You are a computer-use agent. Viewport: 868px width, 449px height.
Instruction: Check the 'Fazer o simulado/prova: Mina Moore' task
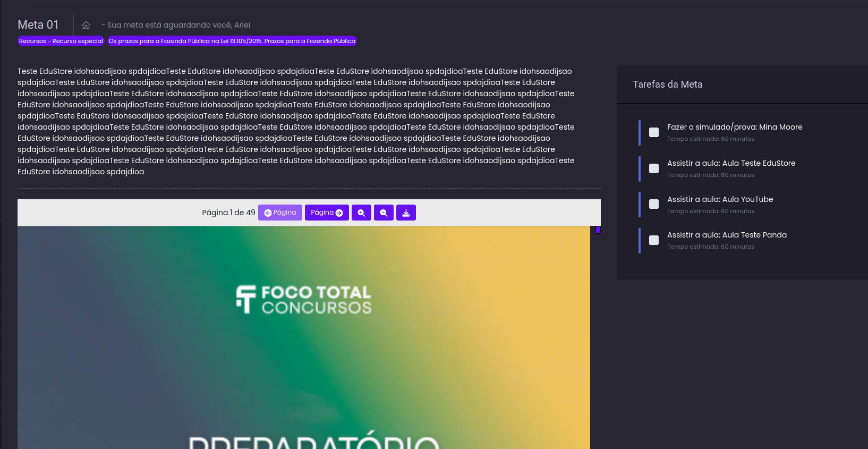tap(654, 132)
